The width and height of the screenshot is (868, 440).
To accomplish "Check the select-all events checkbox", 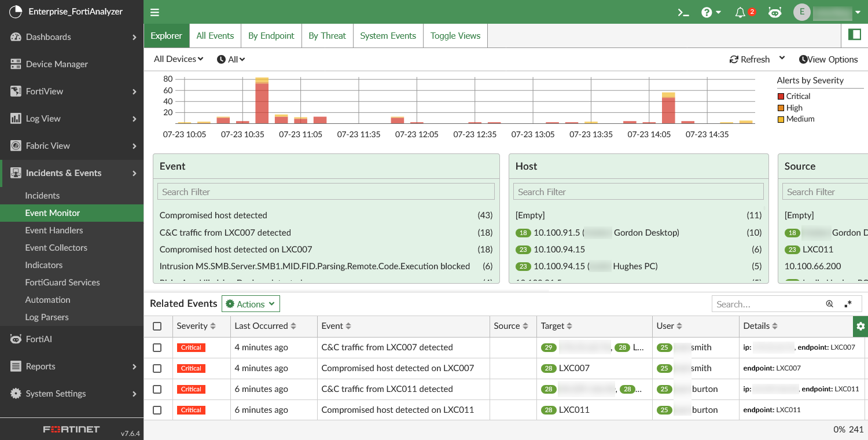I will (x=157, y=327).
